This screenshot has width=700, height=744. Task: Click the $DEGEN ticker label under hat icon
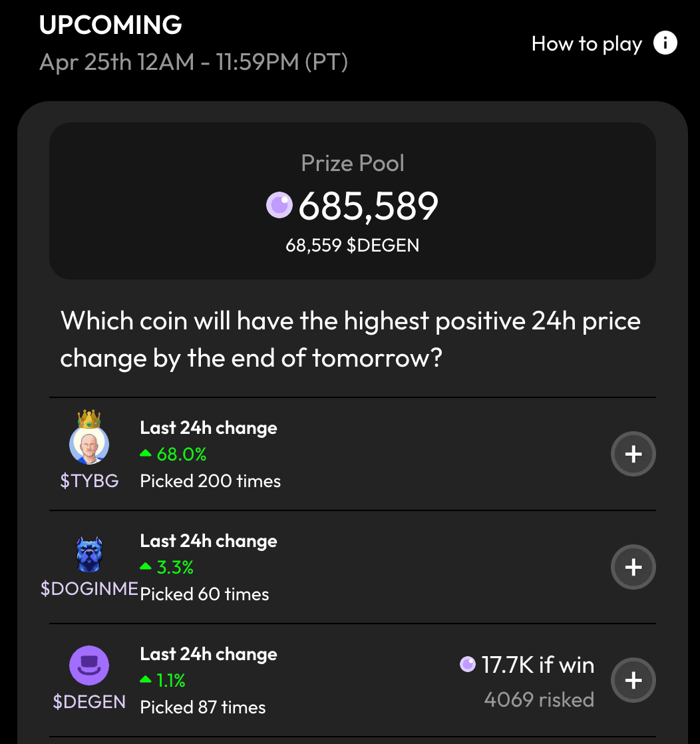tap(89, 702)
